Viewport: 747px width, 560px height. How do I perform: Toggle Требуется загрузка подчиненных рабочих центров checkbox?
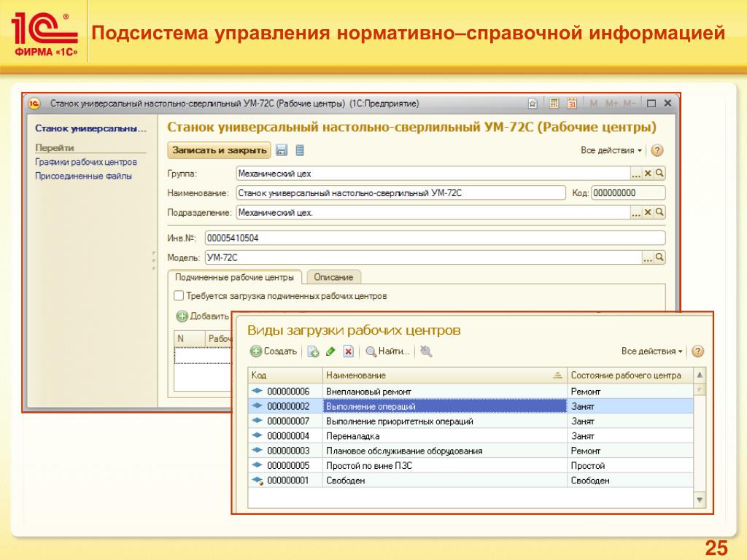point(179,296)
